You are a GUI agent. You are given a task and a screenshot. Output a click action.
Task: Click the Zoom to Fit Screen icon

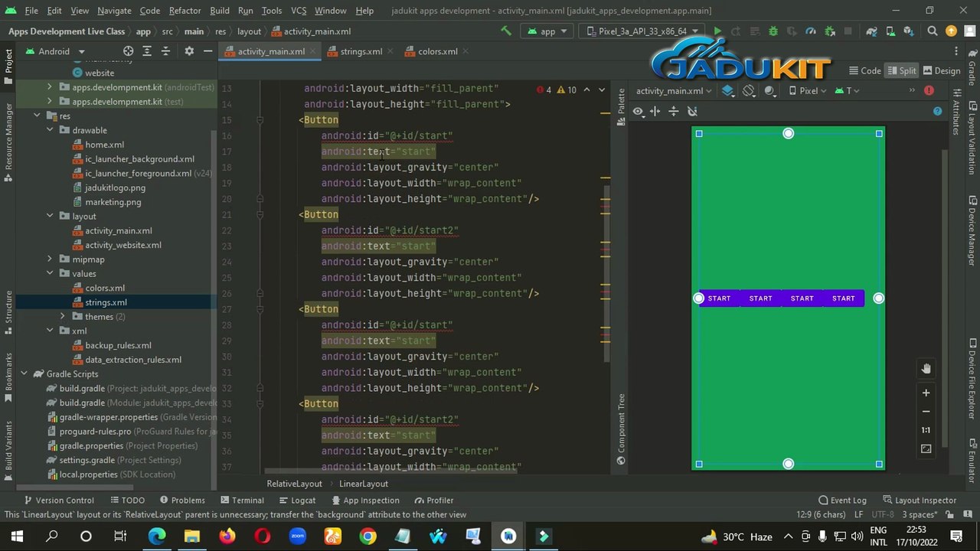click(x=926, y=449)
